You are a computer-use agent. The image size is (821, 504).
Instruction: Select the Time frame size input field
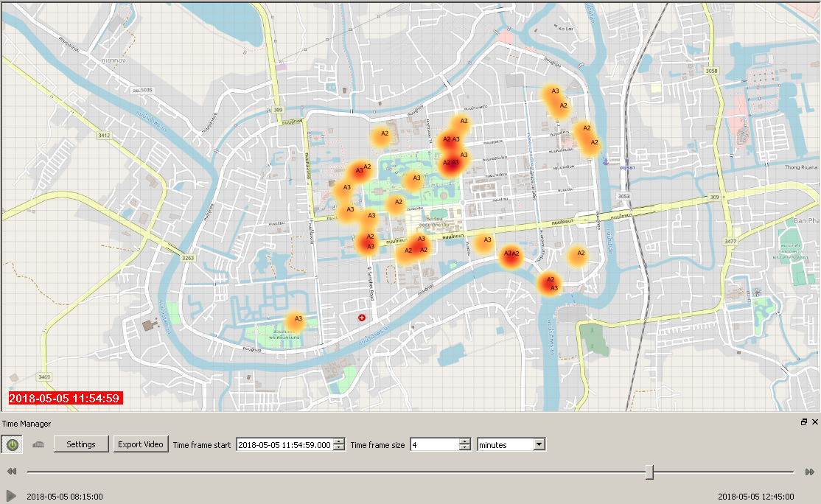435,444
